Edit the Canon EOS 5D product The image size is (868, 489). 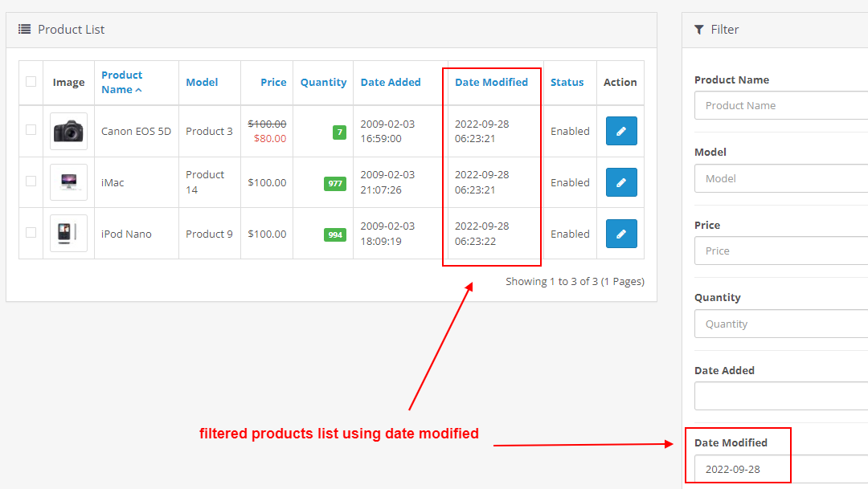[620, 131]
